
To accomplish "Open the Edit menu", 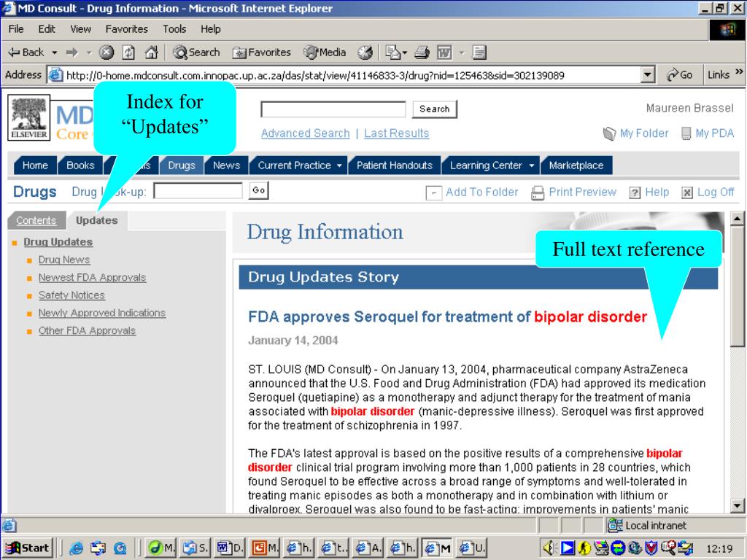I will 47,29.
